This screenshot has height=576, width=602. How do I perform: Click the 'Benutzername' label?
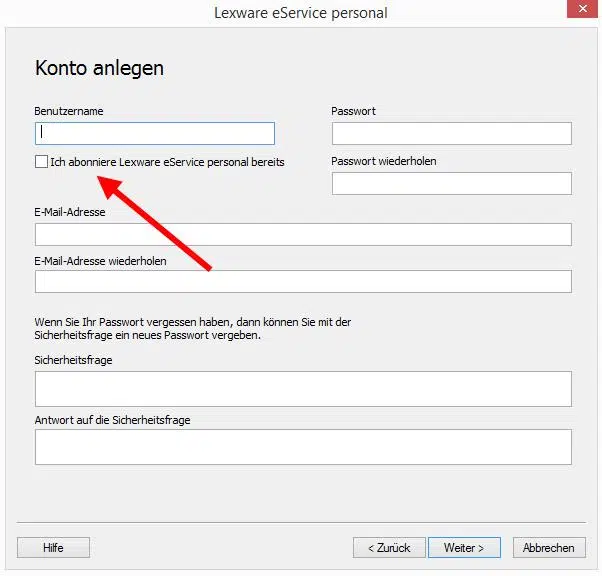click(69, 111)
